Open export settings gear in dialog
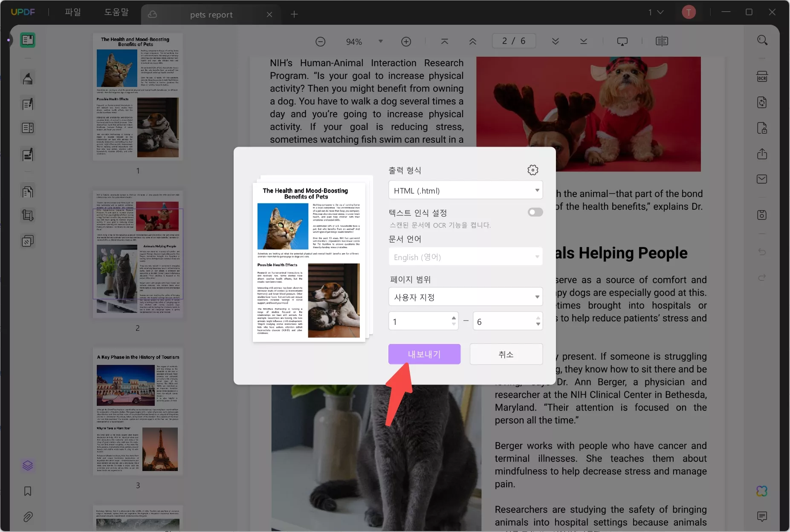Screen dimensions: 790x532 point(533,170)
